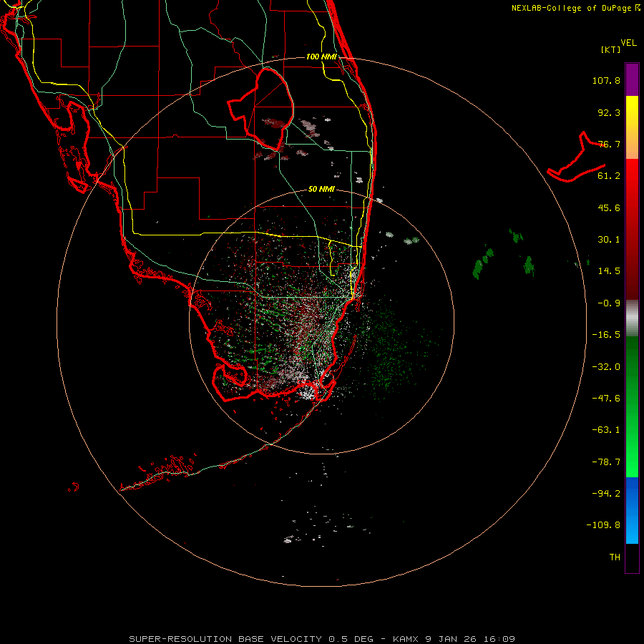
Task: Click the 50 NMI range ring label
Action: (321, 190)
